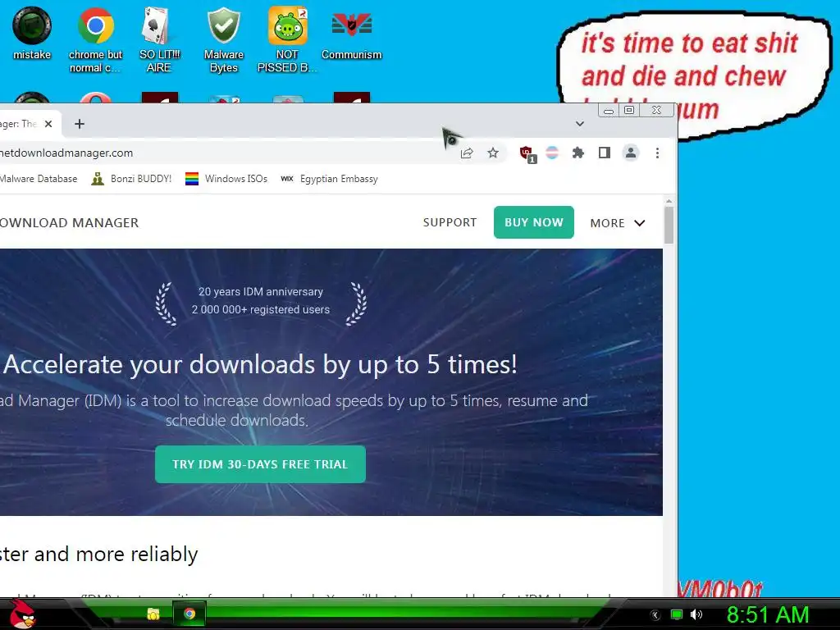
Task: Open the volume speaker tray icon
Action: coord(696,614)
